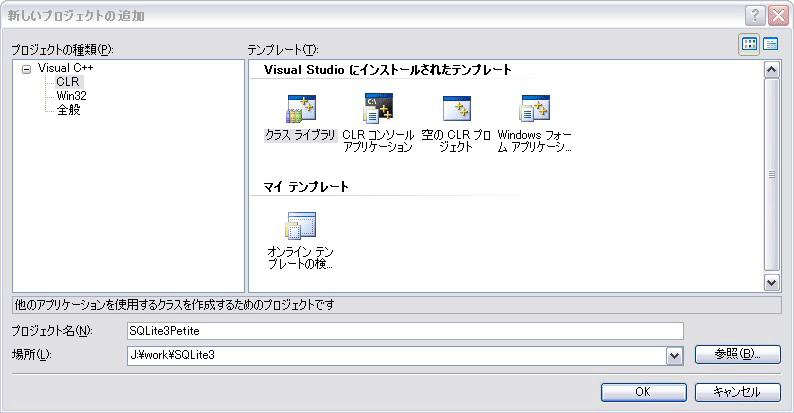
Task: Switch templates to large icons view
Action: click(x=749, y=45)
